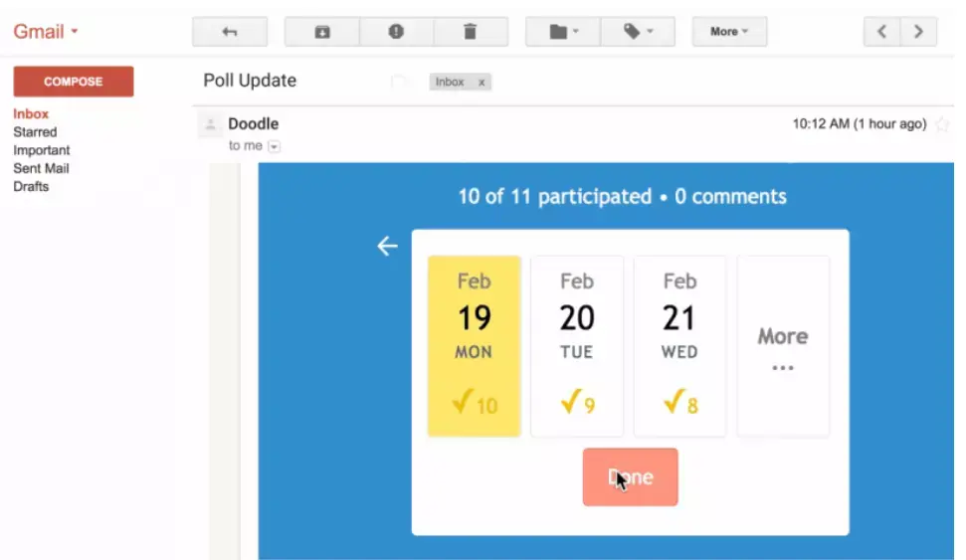Report this email as spam
The image size is (966, 560).
[396, 32]
